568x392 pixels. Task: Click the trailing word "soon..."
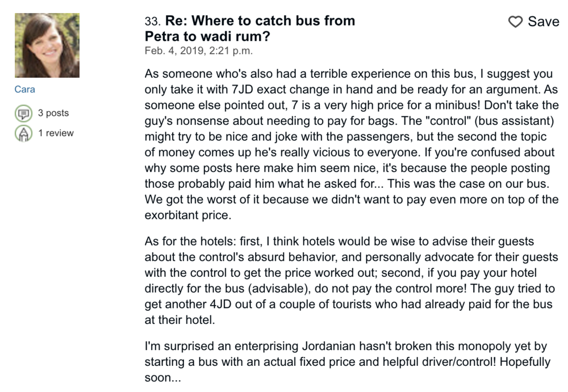point(162,378)
